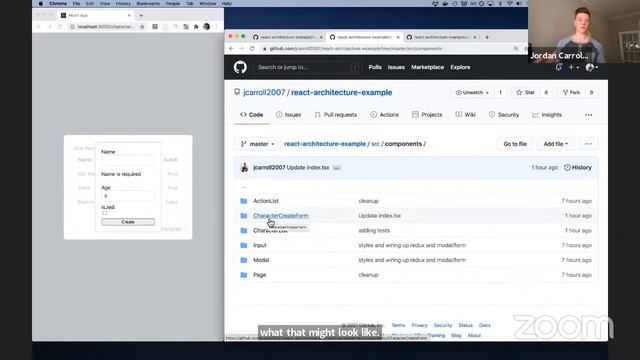This screenshot has width=640, height=360.
Task: Switch to the Code tab
Action: point(251,115)
